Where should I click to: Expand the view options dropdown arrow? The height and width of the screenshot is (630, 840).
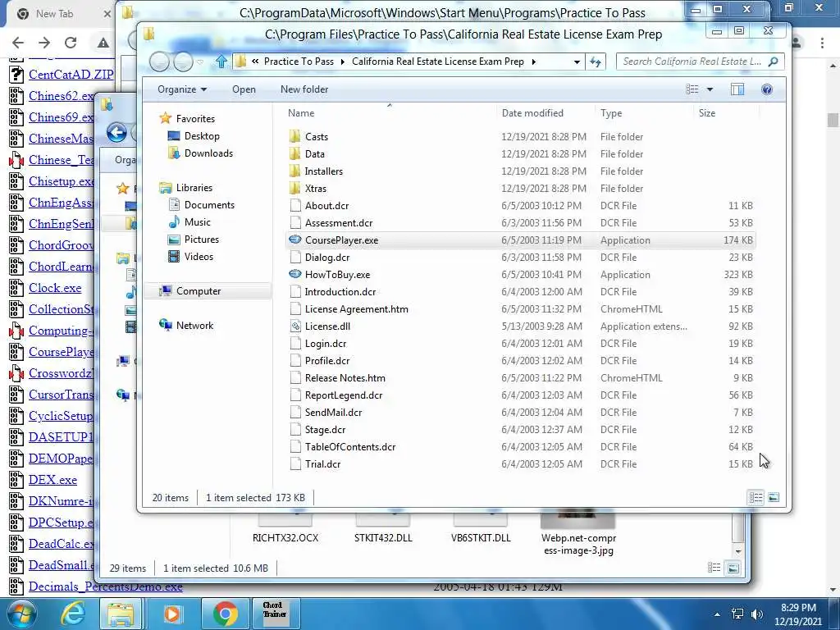tap(710, 89)
